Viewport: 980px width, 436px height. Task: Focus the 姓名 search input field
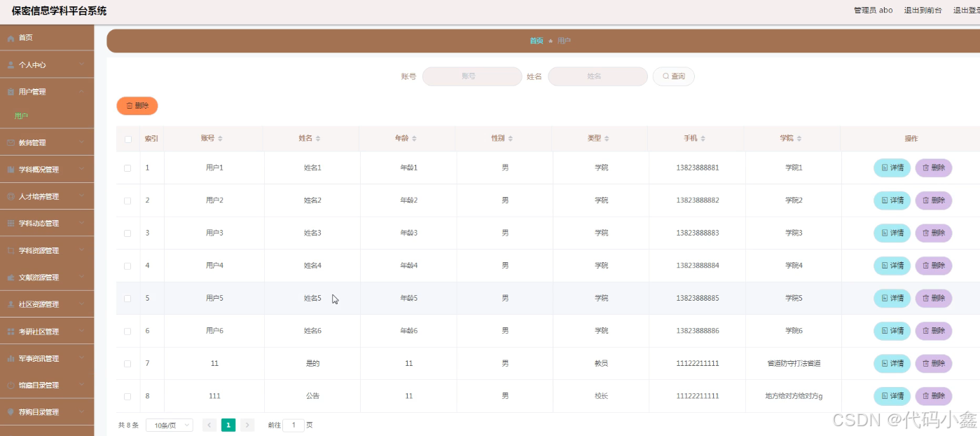click(598, 76)
